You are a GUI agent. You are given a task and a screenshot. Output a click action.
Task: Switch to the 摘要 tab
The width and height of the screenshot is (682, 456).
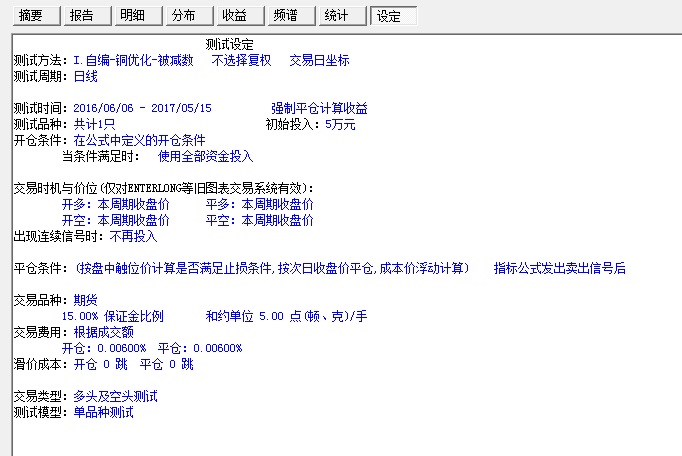click(x=37, y=16)
